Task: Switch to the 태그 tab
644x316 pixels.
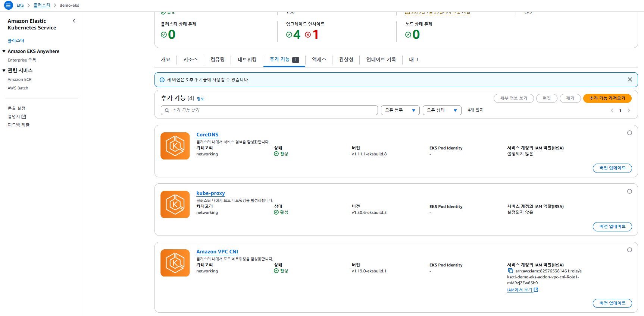Action: point(414,60)
